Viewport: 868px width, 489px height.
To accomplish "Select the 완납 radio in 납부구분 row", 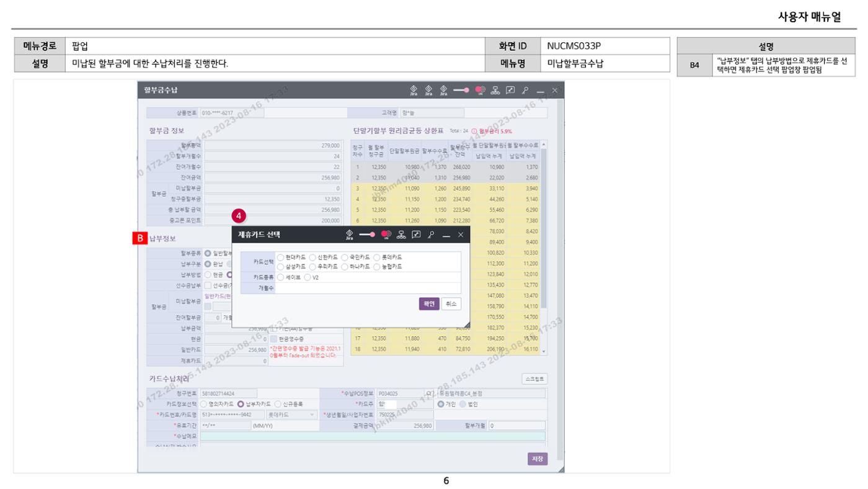I will [208, 263].
